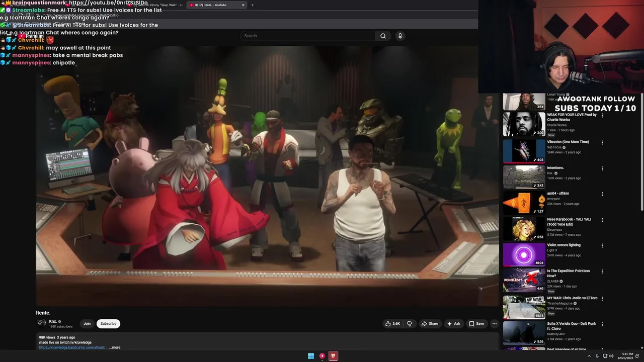Activate voice search microphone icon
Screen dimensions: 644x362
[400, 36]
